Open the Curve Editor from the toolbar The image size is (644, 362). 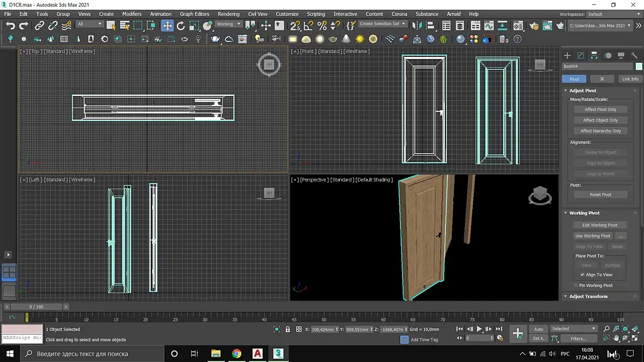(490, 26)
